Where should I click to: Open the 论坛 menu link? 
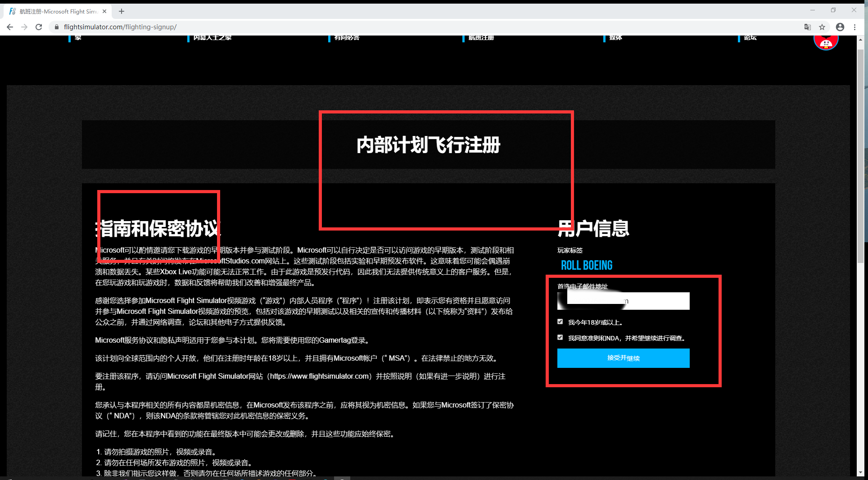pyautogui.click(x=750, y=38)
